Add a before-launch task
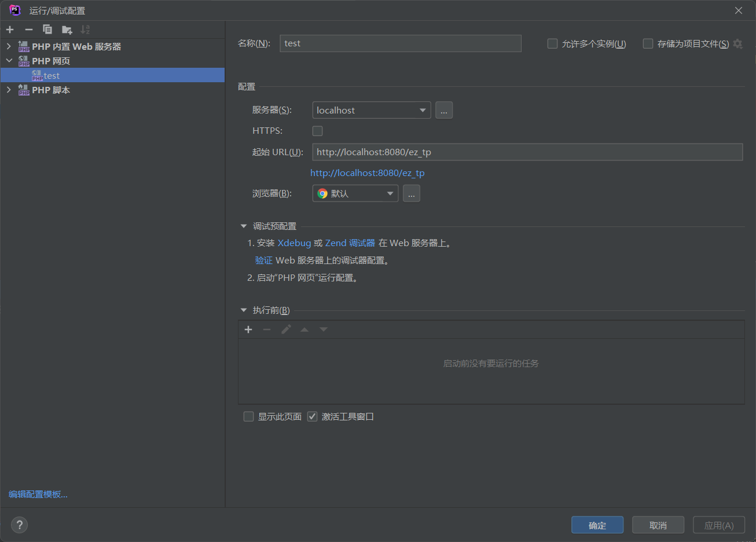Viewport: 756px width, 542px height. pyautogui.click(x=248, y=329)
